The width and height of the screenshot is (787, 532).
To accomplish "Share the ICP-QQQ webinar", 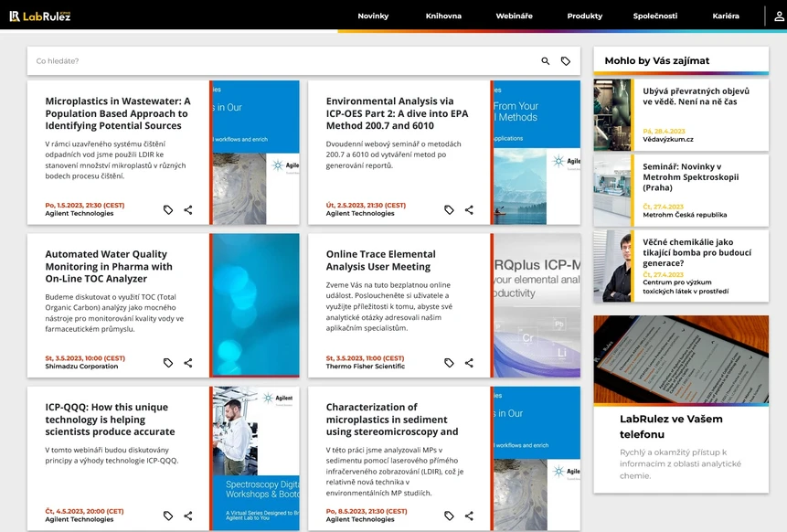I will 188,516.
